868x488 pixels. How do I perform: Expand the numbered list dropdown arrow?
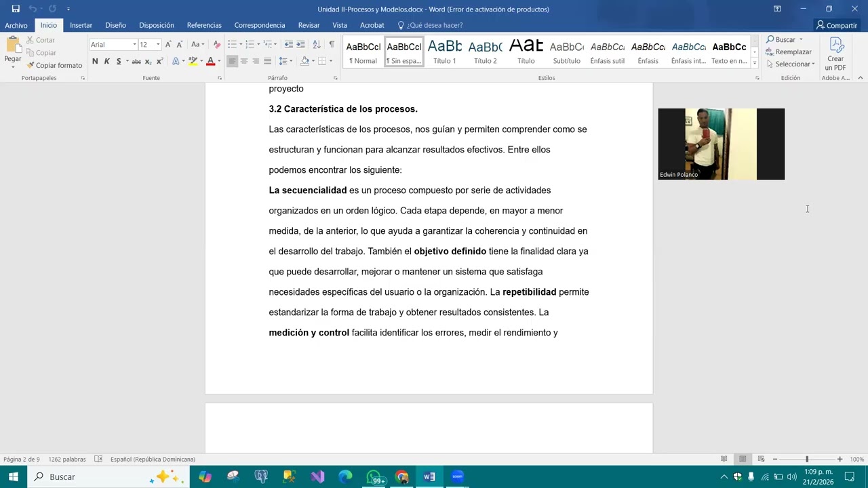pyautogui.click(x=258, y=44)
